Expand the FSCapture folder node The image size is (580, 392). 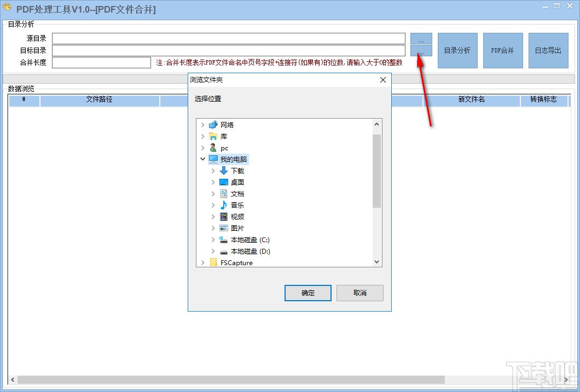202,262
